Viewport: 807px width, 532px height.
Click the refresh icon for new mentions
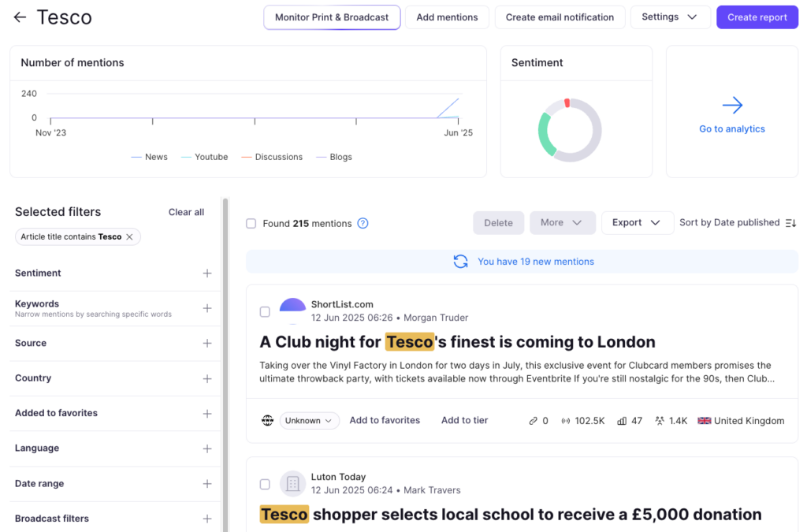[460, 262]
